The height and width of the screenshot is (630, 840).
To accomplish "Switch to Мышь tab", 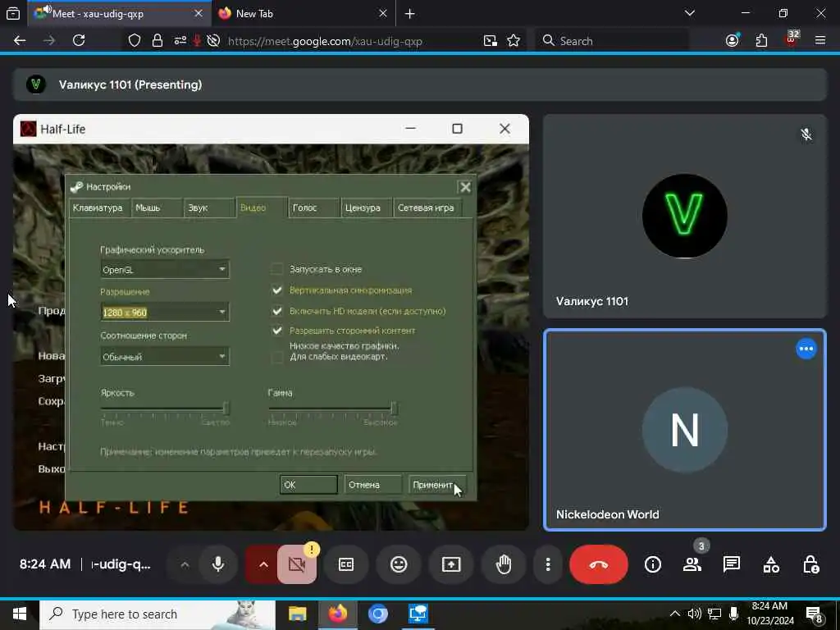I will 155,208.
